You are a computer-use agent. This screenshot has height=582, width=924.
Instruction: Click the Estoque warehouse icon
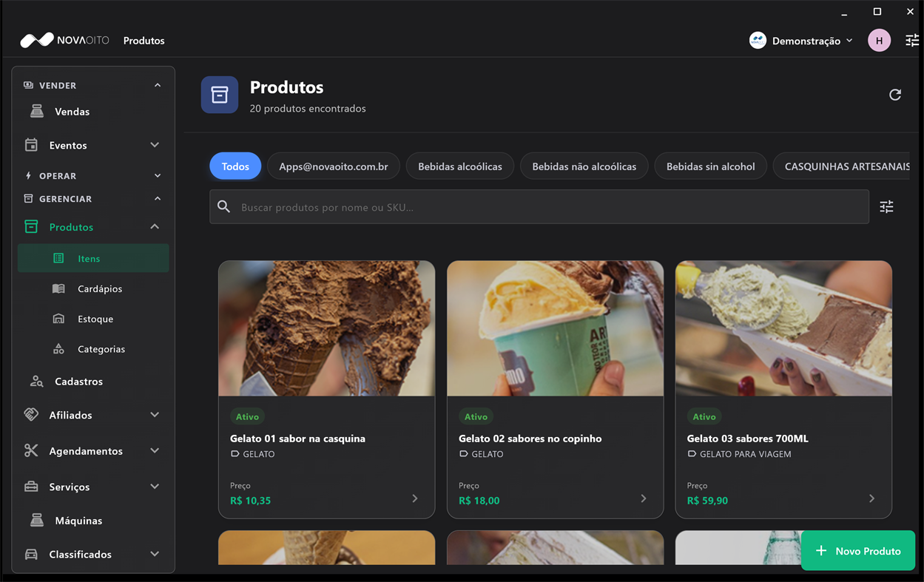pyautogui.click(x=58, y=319)
